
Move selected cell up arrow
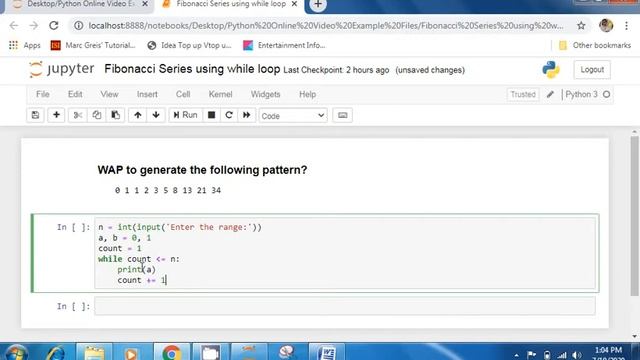click(x=138, y=115)
